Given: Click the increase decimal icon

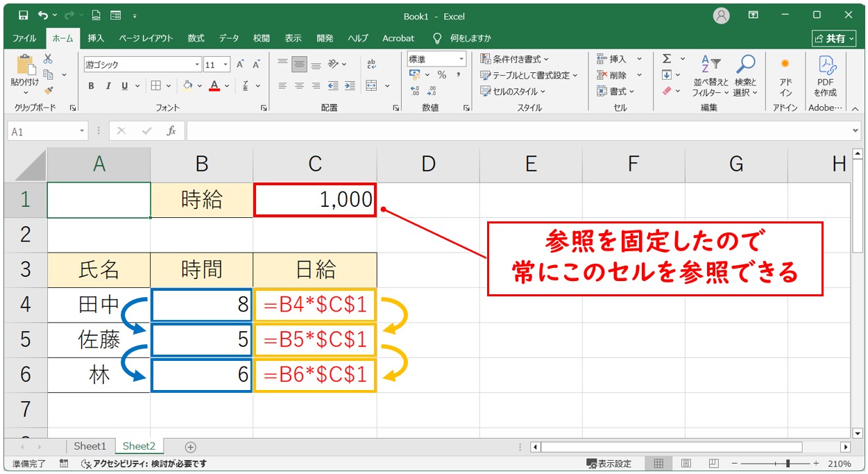Looking at the screenshot, I should pyautogui.click(x=415, y=90).
